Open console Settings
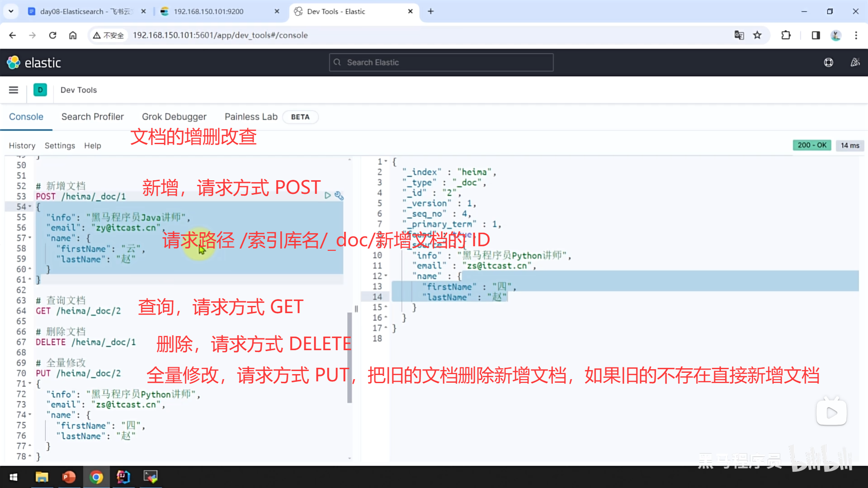The image size is (868, 488). (60, 145)
